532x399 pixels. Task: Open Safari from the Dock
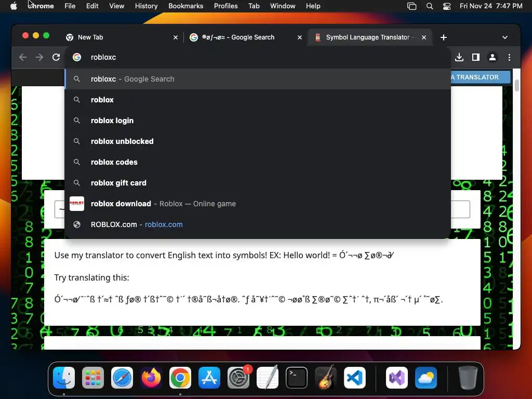(x=122, y=378)
